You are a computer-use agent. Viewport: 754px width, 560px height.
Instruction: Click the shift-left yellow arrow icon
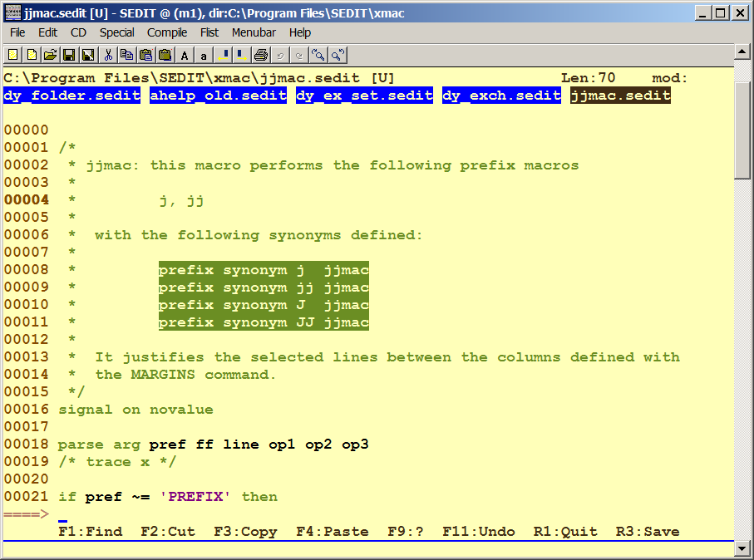pos(223,56)
